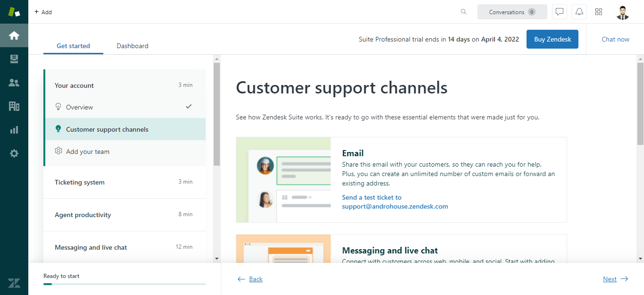
Task: Go Back to the previous step
Action: click(x=250, y=279)
